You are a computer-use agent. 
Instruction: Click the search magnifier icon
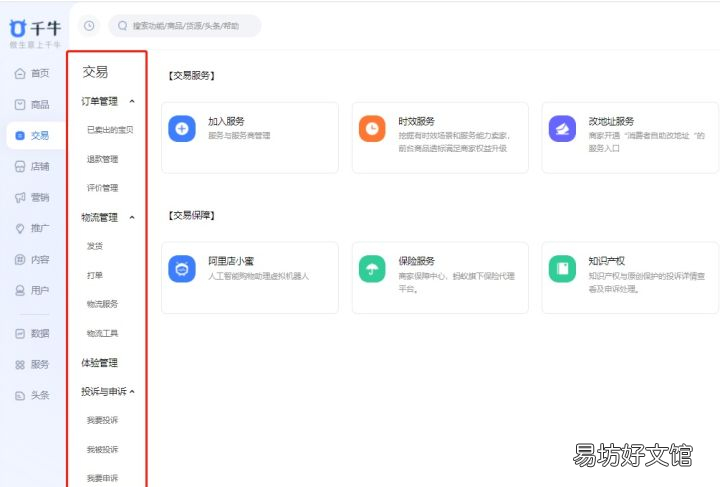123,26
